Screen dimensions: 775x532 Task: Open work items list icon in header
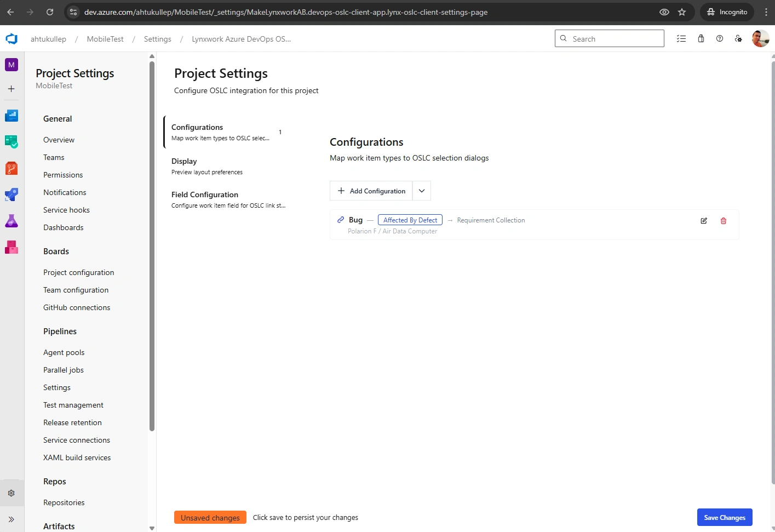point(681,39)
